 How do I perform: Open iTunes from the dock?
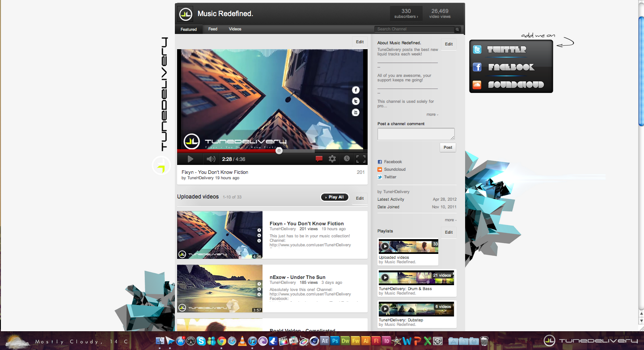click(252, 341)
